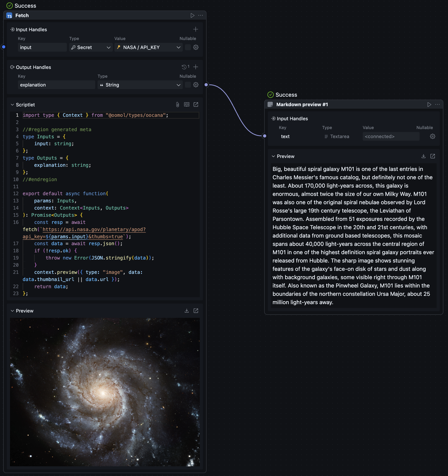This screenshot has width=448, height=476.
Task: Toggle Nullable checkbox for explanation handle
Action: coord(188,85)
